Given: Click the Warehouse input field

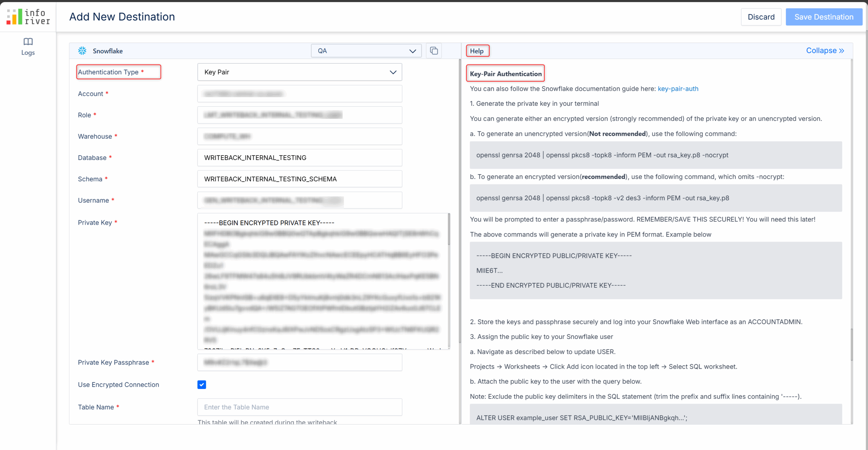Looking at the screenshot, I should coord(299,136).
